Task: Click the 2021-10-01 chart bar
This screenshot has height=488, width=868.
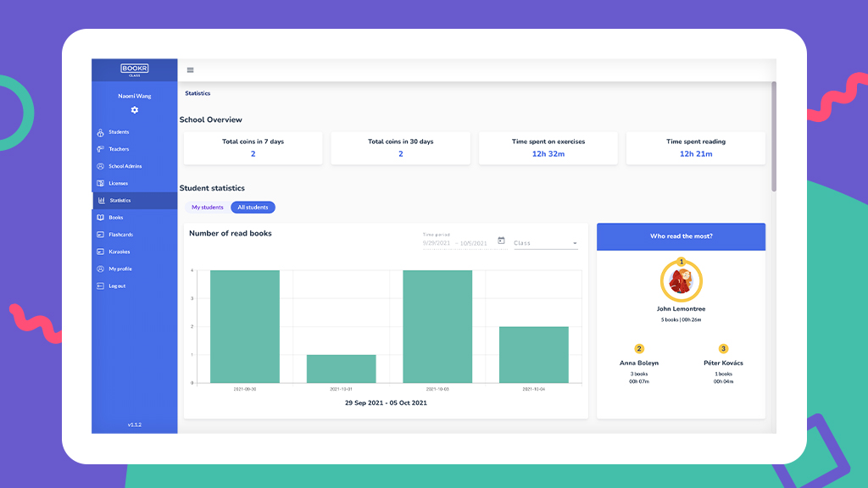Action: pos(341,369)
